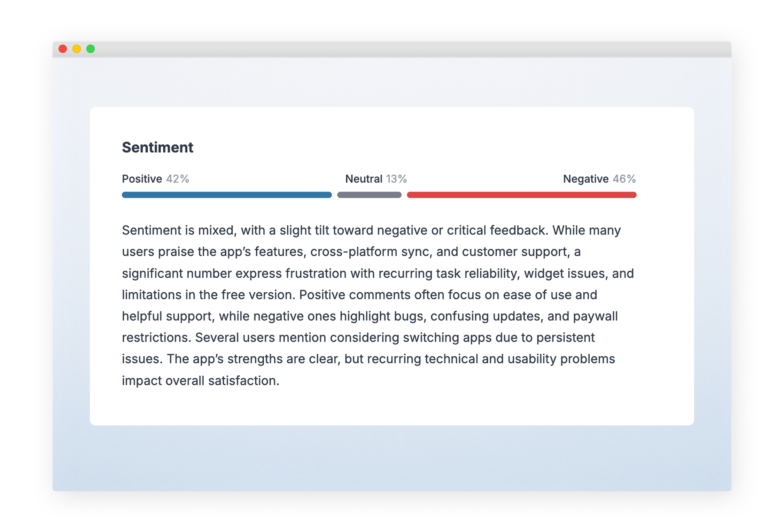The width and height of the screenshot is (784, 532).
Task: Click the 13% neutral percentage
Action: coord(396,179)
